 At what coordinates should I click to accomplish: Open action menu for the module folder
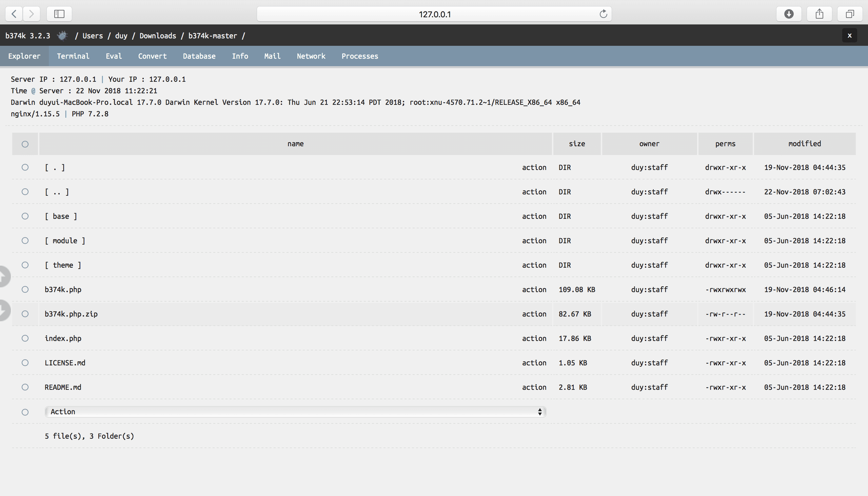click(534, 241)
